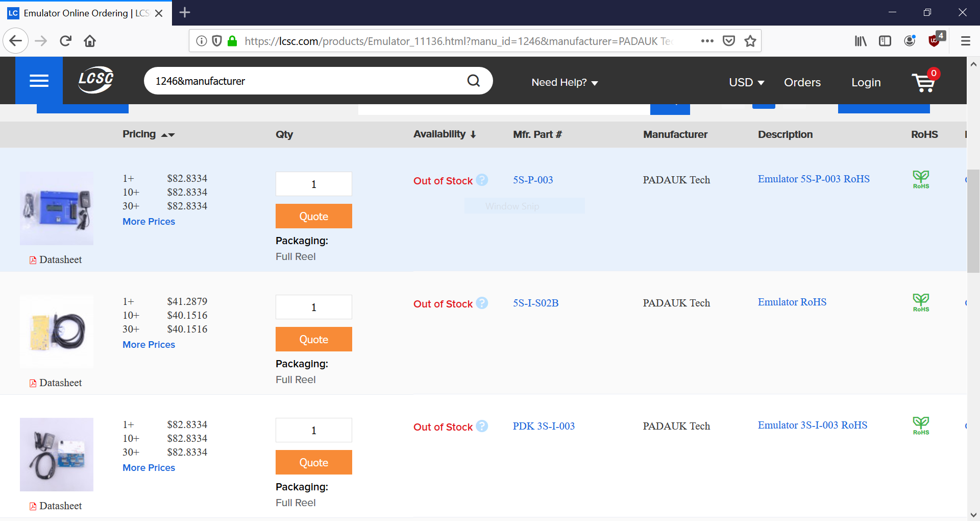The image size is (980, 521).
Task: Open the address bar overflow menu
Action: tap(707, 41)
